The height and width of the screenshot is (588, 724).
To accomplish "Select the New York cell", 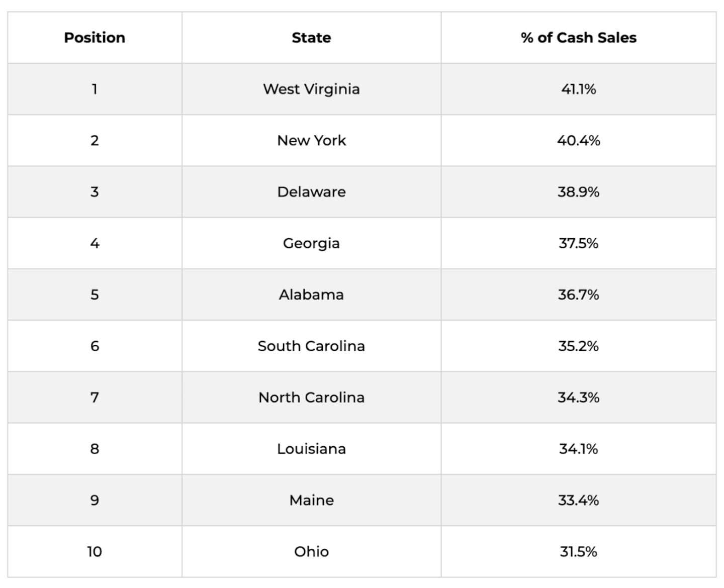I will click(x=311, y=140).
